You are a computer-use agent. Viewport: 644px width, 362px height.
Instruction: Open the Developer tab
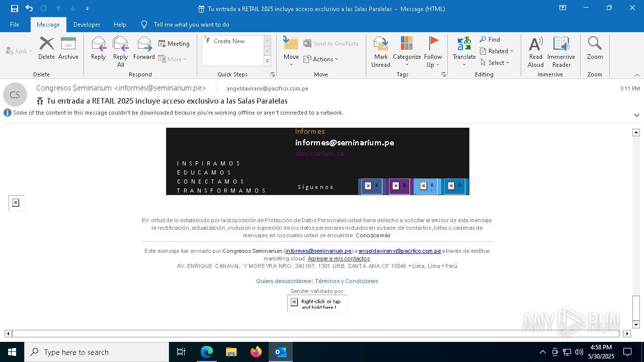(87, 25)
